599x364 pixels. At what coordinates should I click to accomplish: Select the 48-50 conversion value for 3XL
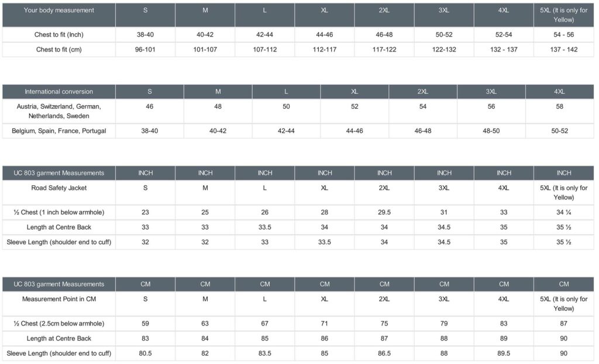pyautogui.click(x=491, y=131)
